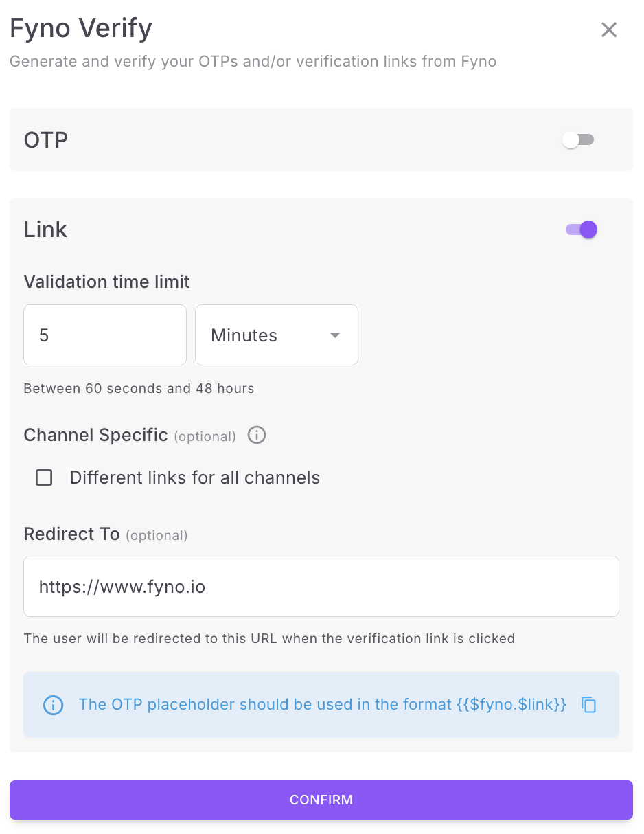The width and height of the screenshot is (644, 834).
Task: Click the Channel Specific info icon
Action: click(x=257, y=436)
